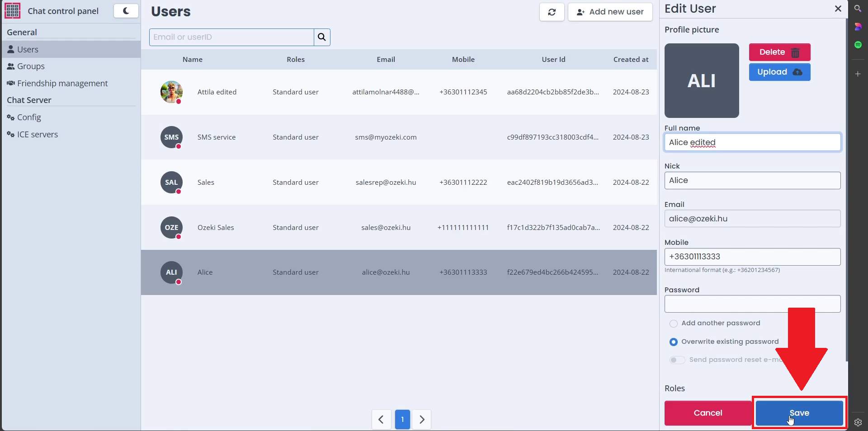
Task: Select Overwrite existing password option
Action: (674, 342)
